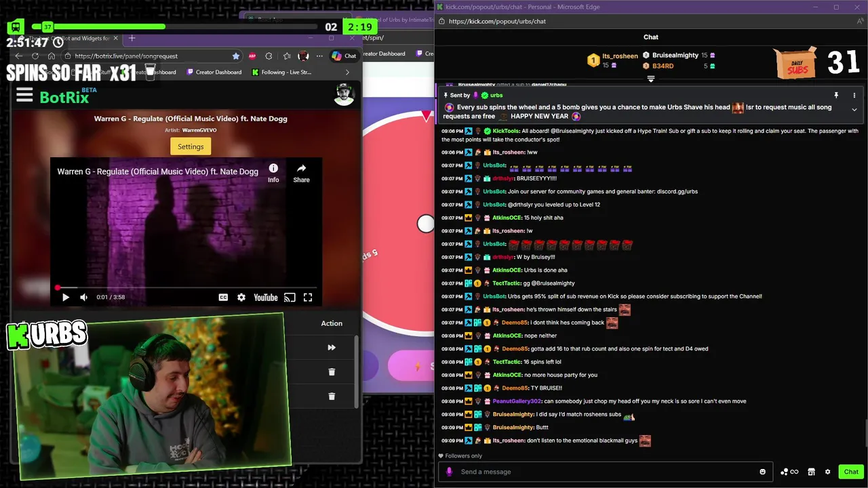
Task: Expand the gift leaderboard handle
Action: (651, 79)
